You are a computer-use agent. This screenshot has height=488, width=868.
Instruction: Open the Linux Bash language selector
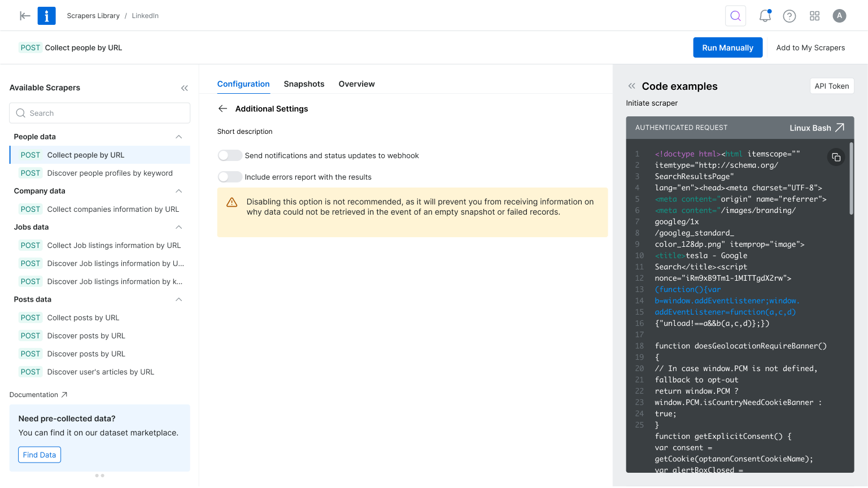tap(816, 128)
